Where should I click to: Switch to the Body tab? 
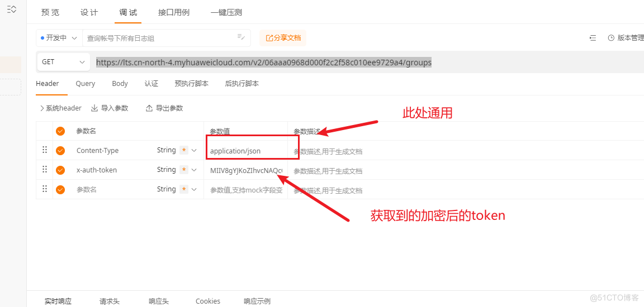[x=120, y=84]
